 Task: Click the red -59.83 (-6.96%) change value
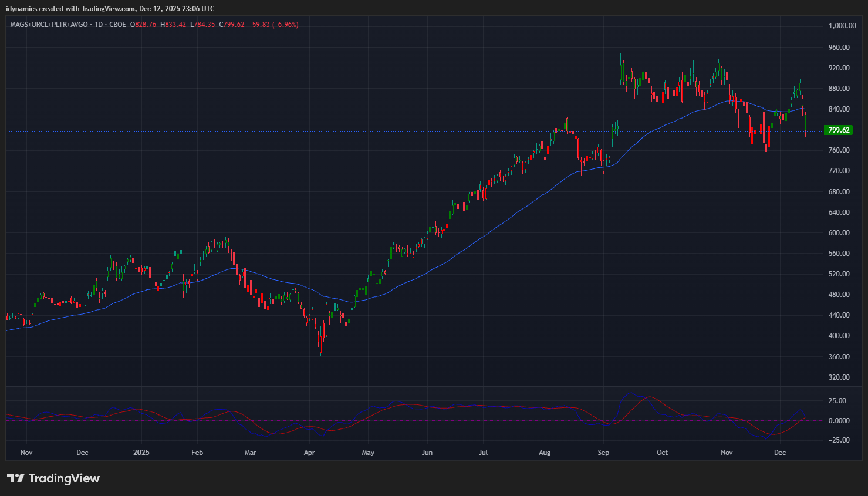(x=273, y=25)
